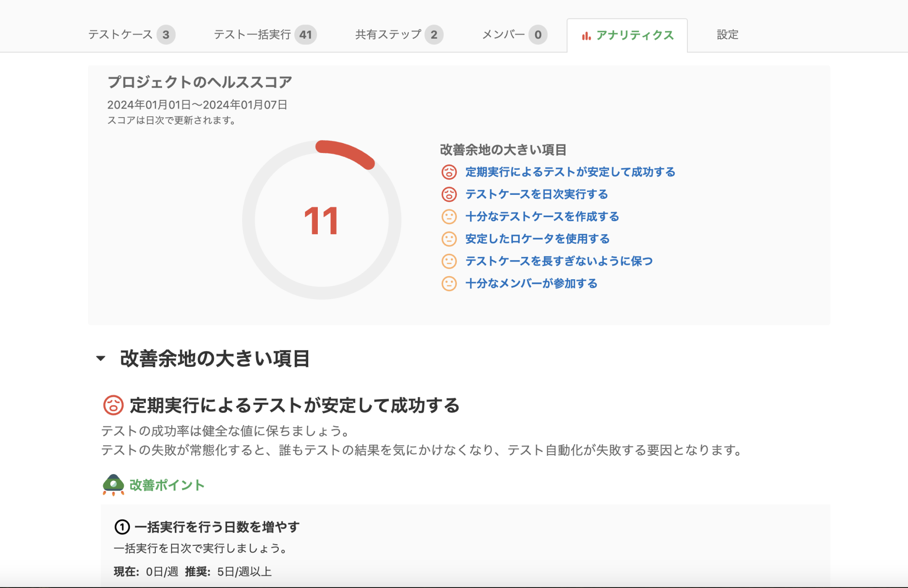
Task: Open the 設定 tab
Action: [727, 35]
